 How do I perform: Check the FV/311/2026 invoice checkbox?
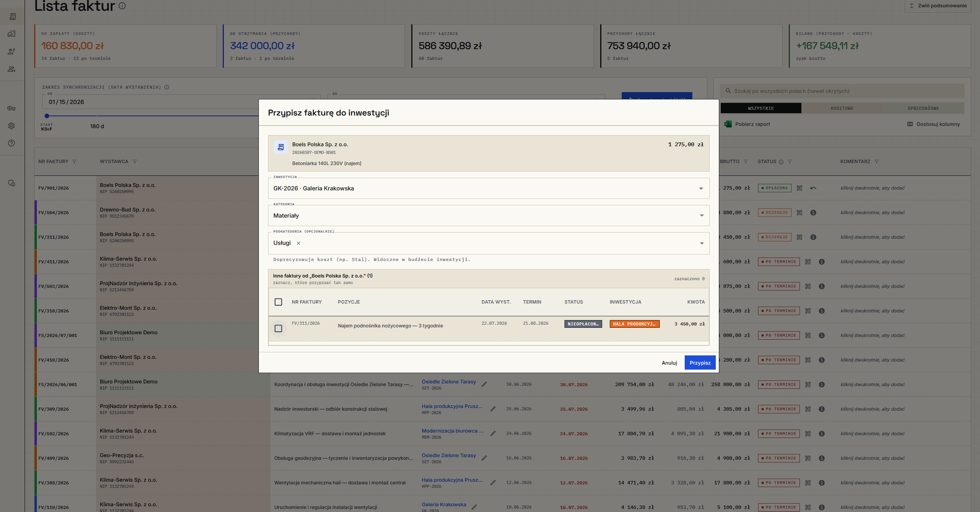[278, 329]
